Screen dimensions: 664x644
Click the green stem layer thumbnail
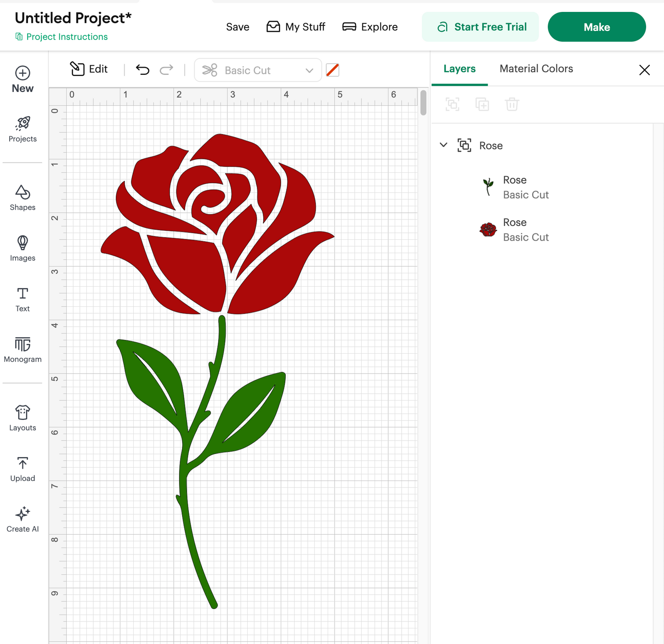pyautogui.click(x=488, y=187)
